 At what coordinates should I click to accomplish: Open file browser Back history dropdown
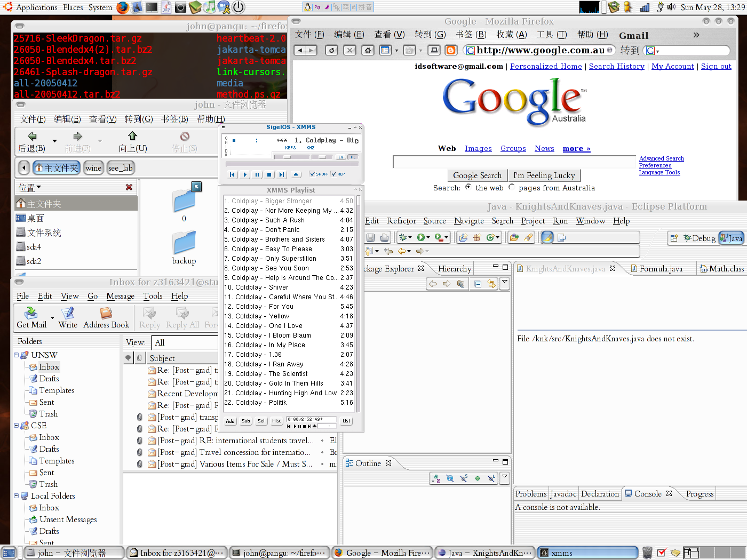tap(54, 141)
